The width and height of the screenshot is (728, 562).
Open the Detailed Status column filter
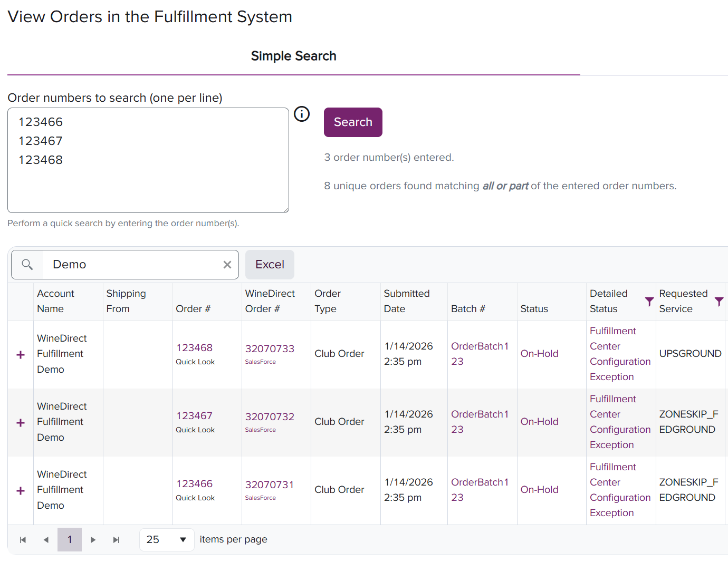(649, 301)
